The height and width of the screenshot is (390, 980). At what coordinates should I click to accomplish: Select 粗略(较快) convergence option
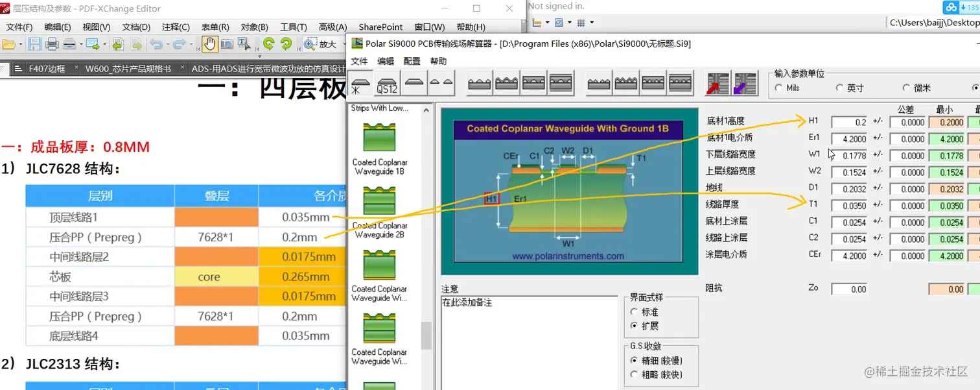[635, 374]
